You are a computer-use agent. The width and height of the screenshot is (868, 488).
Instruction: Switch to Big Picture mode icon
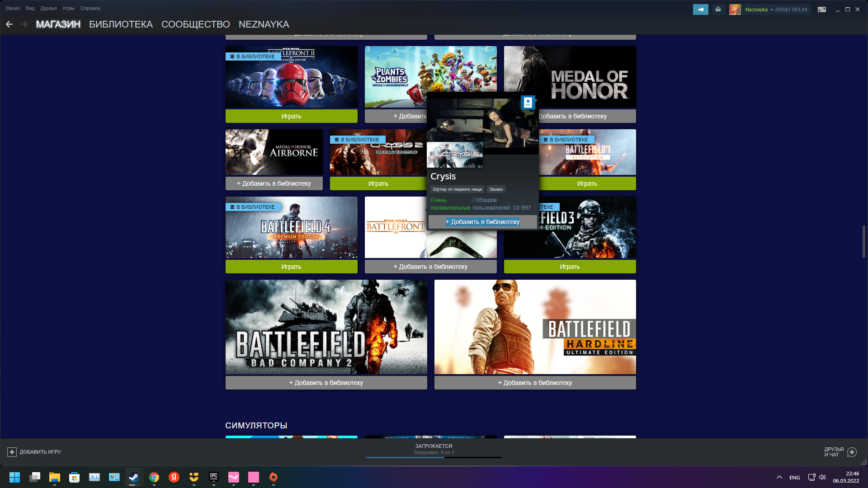pyautogui.click(x=822, y=9)
